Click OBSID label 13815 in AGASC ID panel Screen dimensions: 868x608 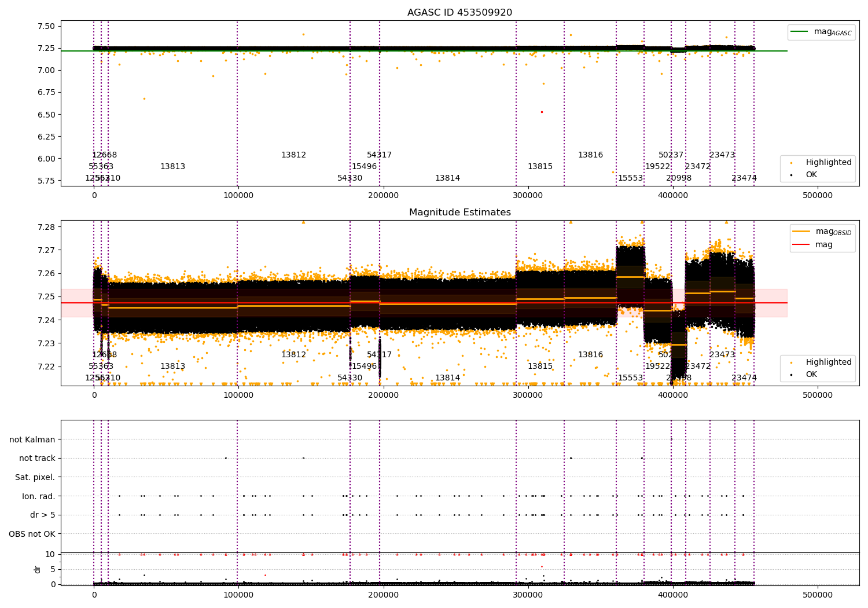540,167
